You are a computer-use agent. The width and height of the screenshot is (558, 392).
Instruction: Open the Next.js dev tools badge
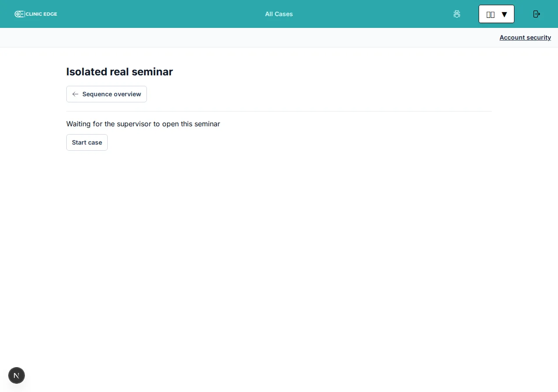pyautogui.click(x=17, y=375)
